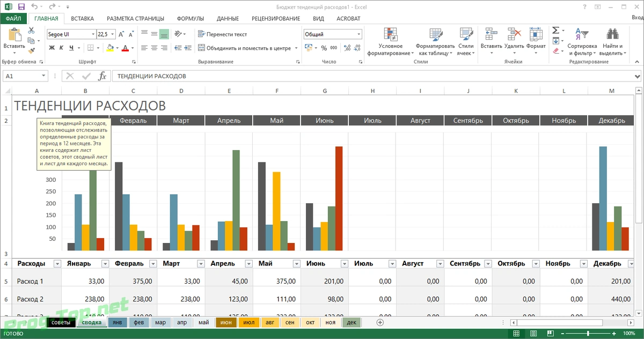
Task: Click the big Вставить paste icon
Action: click(x=14, y=34)
